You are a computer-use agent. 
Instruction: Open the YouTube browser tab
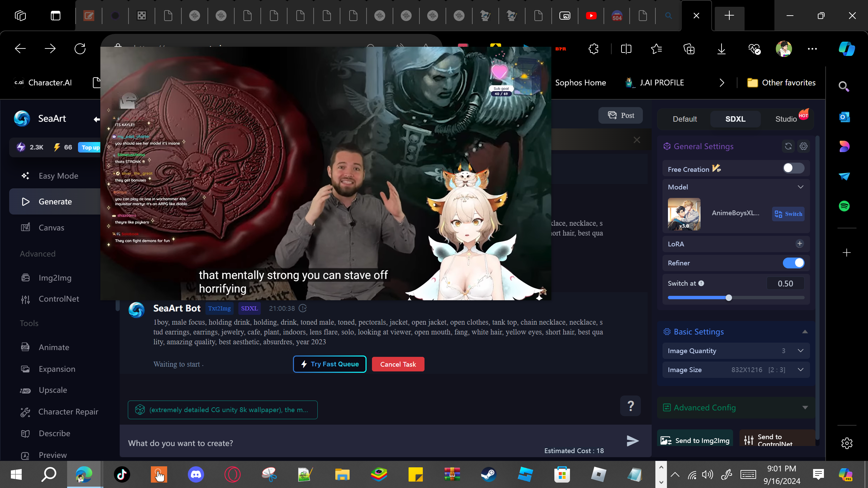coord(591,16)
